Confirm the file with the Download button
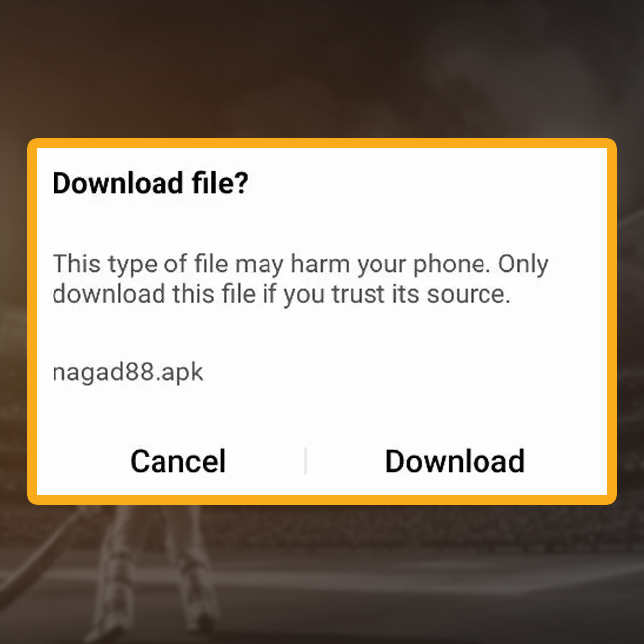Image resolution: width=644 pixels, height=644 pixels. click(455, 461)
